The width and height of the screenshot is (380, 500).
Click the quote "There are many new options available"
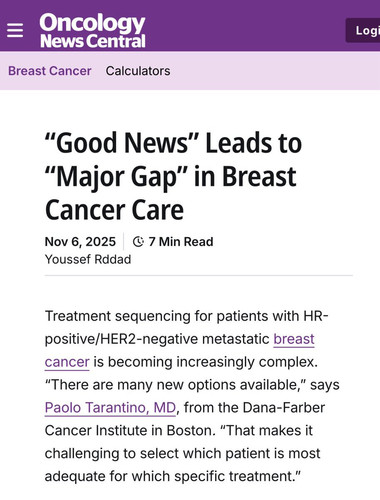(x=175, y=385)
